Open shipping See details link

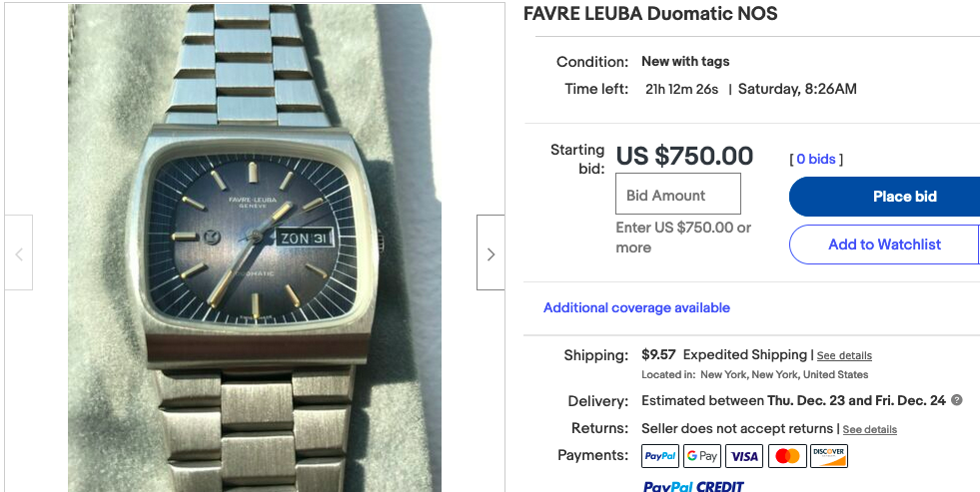(x=844, y=356)
